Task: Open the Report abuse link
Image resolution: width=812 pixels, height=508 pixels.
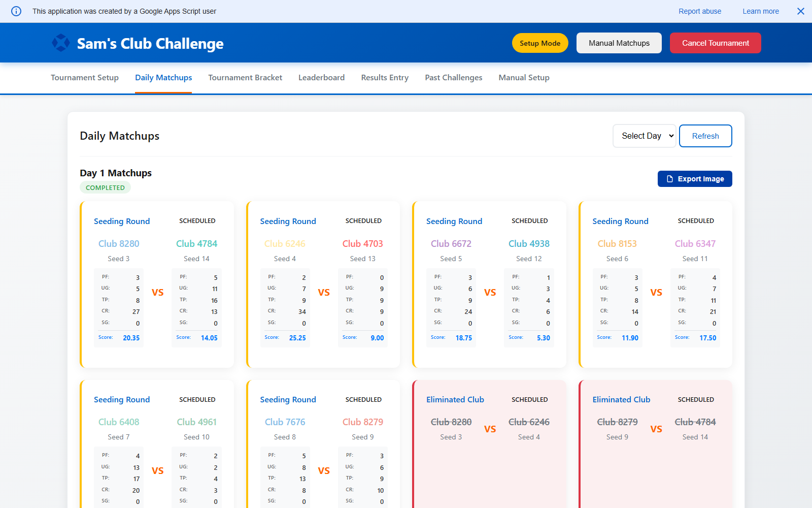Action: click(700, 11)
